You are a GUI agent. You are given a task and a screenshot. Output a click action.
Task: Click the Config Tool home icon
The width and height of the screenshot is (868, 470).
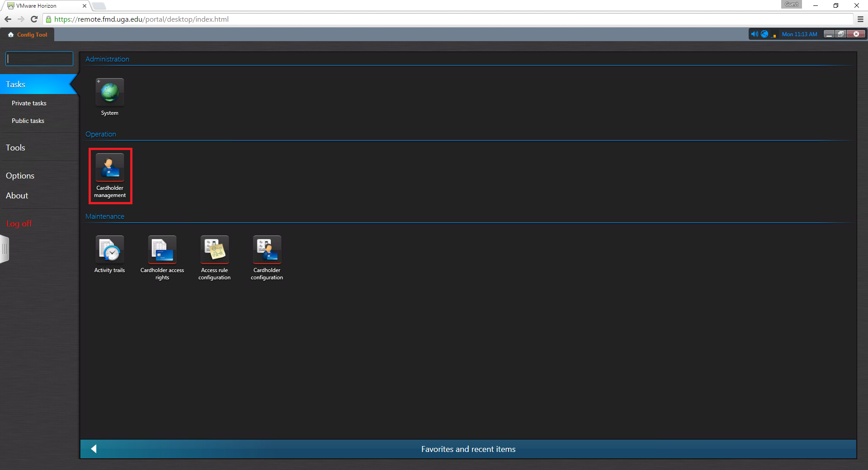(x=11, y=35)
